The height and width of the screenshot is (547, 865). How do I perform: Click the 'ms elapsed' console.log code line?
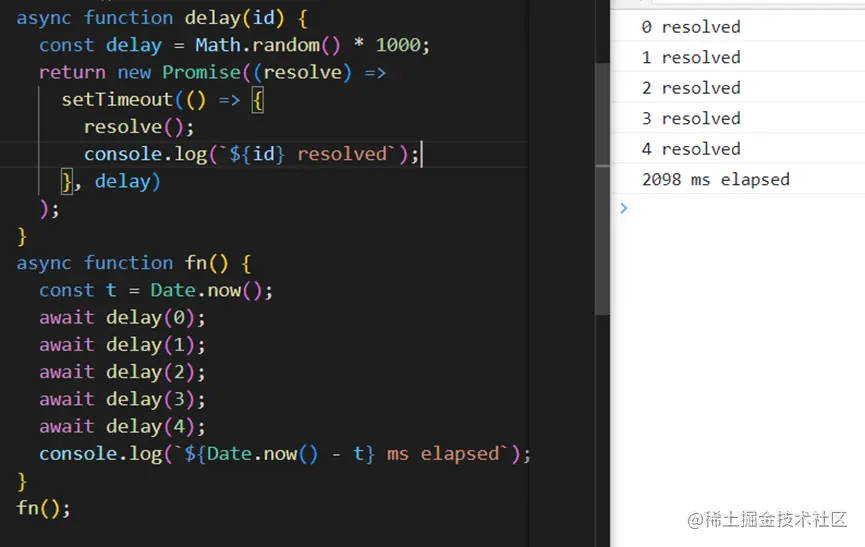coord(285,454)
